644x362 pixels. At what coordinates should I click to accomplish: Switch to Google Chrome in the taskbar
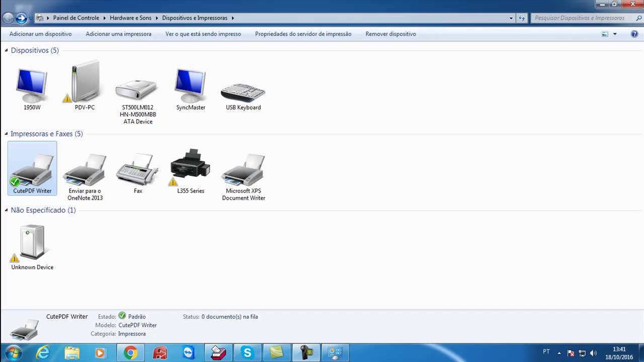click(x=131, y=353)
